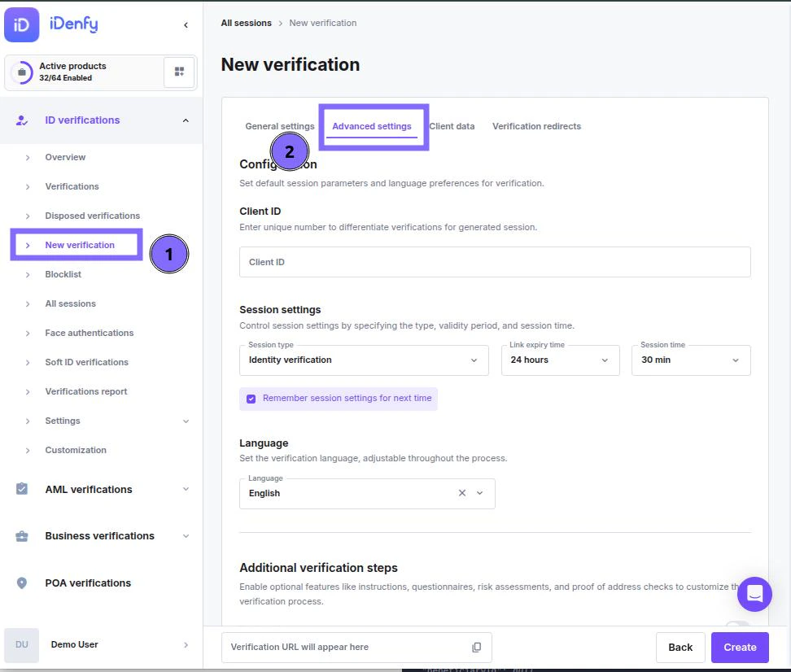Expand the Settings submenu chevron
The height and width of the screenshot is (672, 791).
[x=186, y=421]
